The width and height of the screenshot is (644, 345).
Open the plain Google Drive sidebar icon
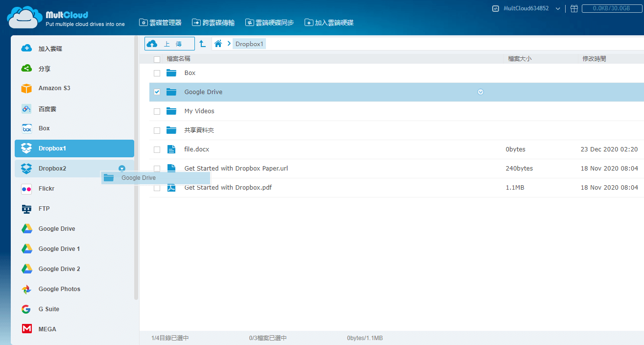(26, 229)
